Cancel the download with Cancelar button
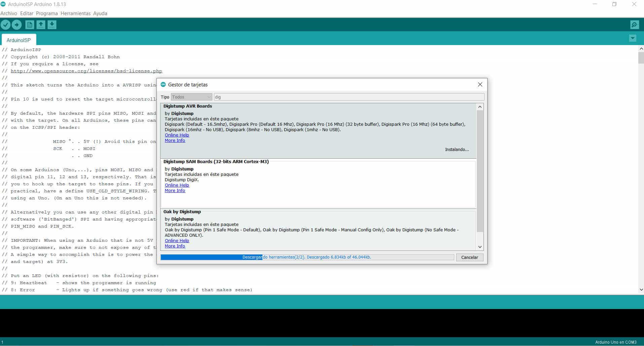The height and width of the screenshot is (346, 644). pyautogui.click(x=469, y=257)
